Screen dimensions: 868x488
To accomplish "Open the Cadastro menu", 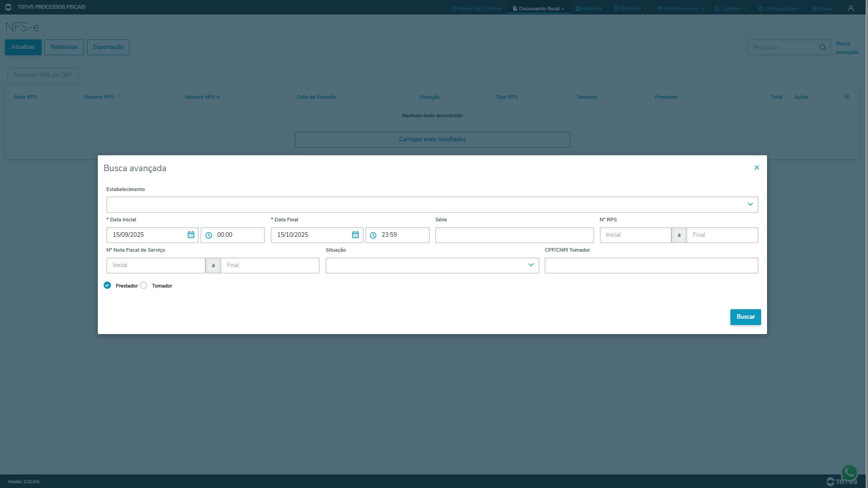I will (731, 9).
